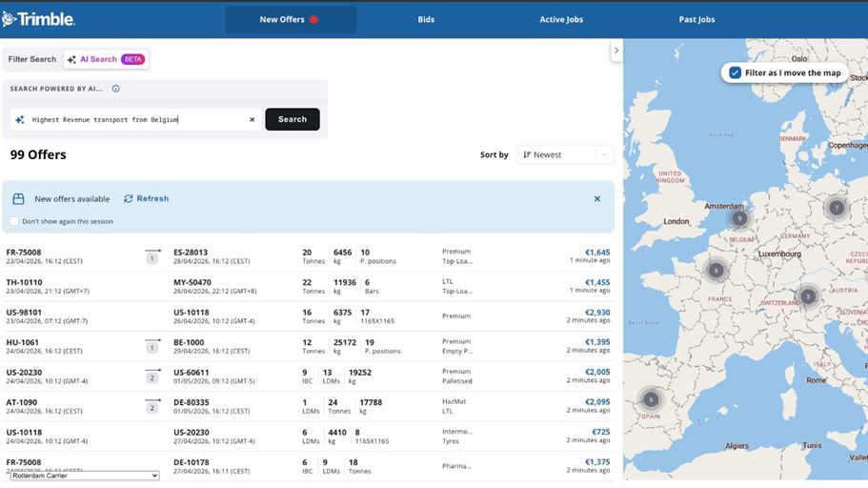Open the Active Jobs tab
The height and width of the screenshot is (488, 868).
point(561,19)
